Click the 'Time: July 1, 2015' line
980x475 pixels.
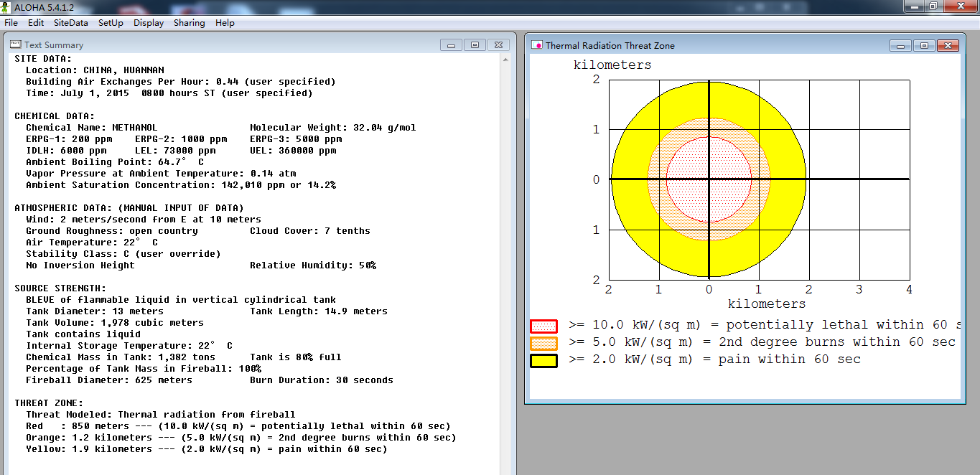[169, 93]
